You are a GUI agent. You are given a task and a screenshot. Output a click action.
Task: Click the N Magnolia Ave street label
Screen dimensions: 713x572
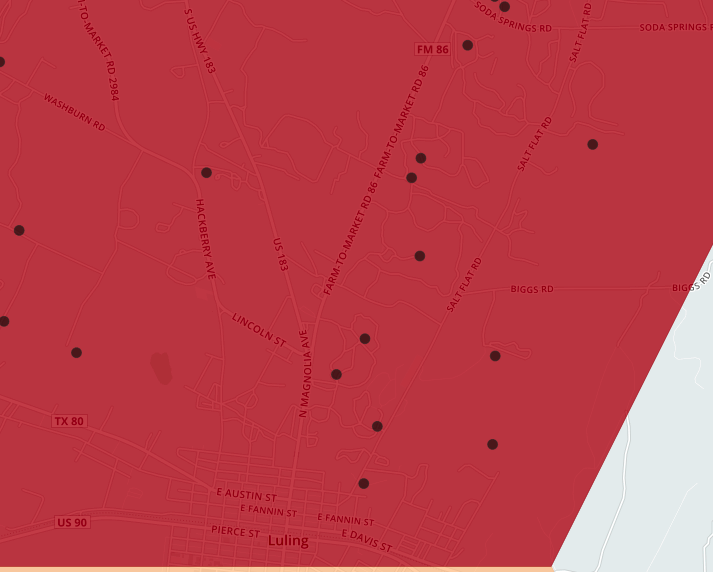click(x=304, y=372)
